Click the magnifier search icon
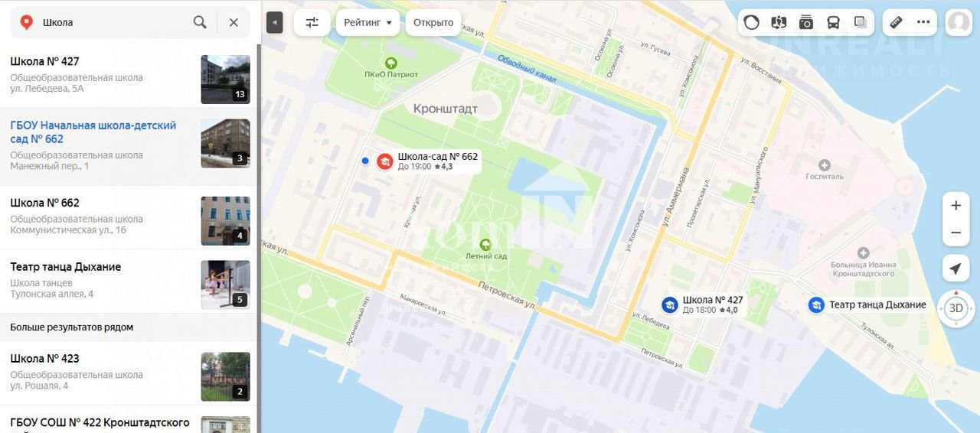 (x=200, y=22)
